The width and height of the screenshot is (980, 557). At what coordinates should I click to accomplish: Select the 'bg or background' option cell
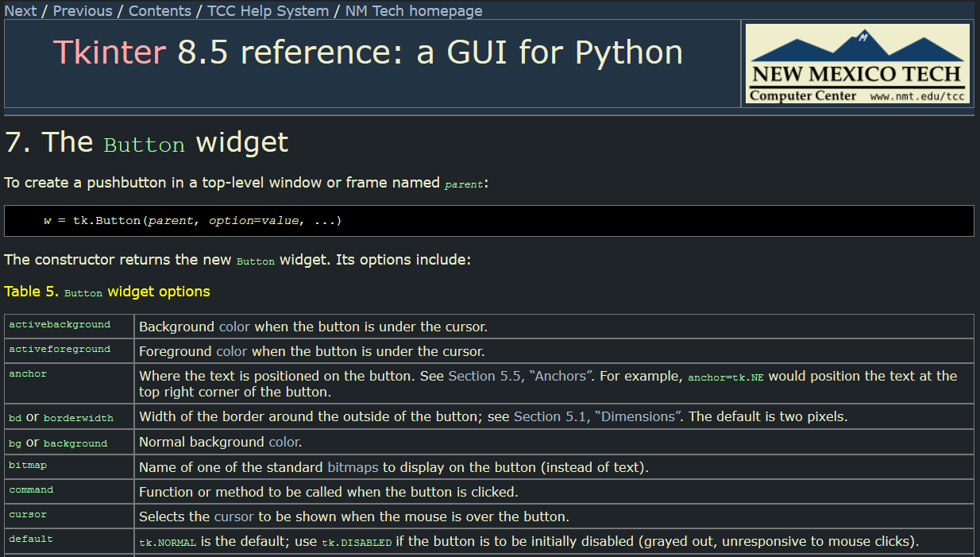click(x=70, y=443)
